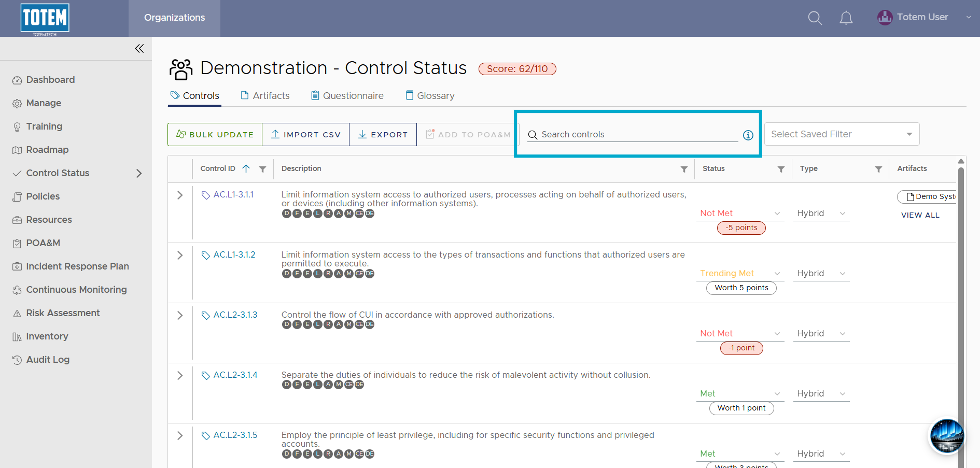Click the Inventory icon in the sidebar
This screenshot has width=980, height=468.
(17, 337)
